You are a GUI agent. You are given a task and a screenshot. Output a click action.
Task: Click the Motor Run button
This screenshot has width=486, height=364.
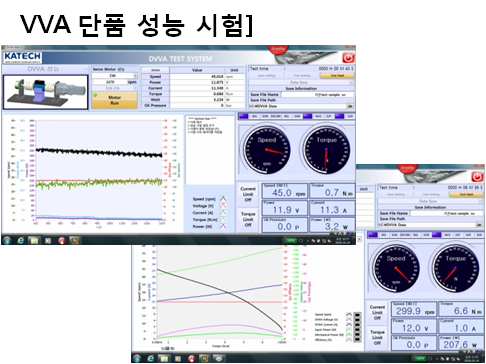click(x=114, y=100)
